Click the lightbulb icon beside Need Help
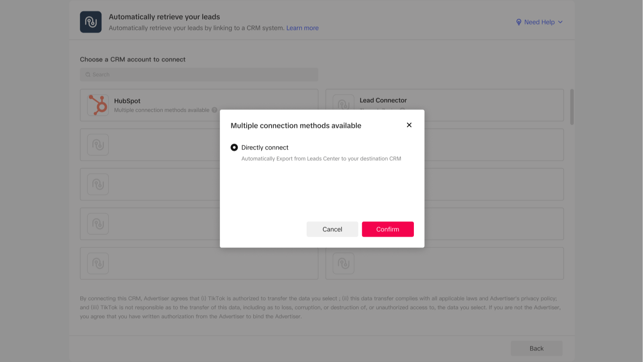Viewport: 644px width, 362px height. [x=519, y=22]
